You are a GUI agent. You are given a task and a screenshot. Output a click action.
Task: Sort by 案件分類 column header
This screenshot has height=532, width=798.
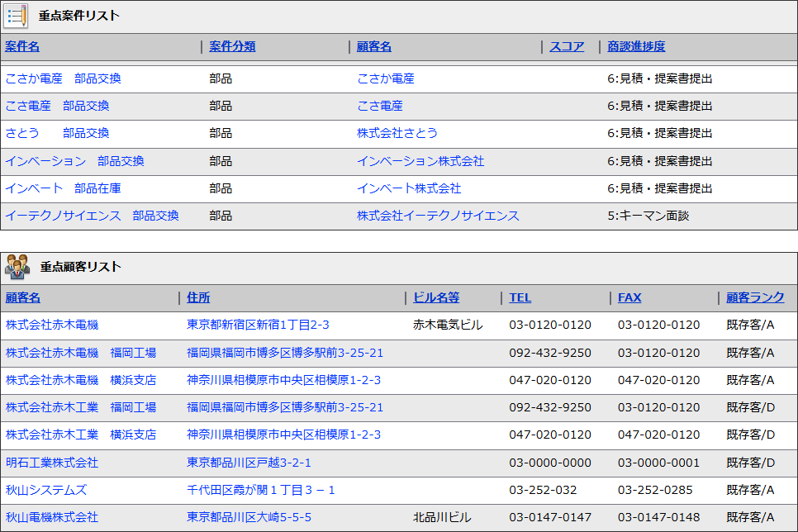(232, 47)
